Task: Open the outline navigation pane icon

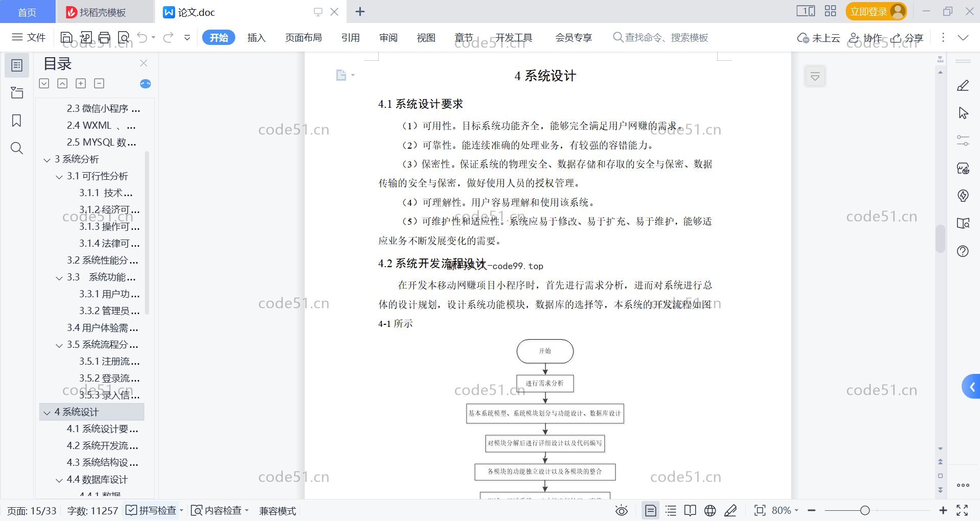Action: point(17,65)
